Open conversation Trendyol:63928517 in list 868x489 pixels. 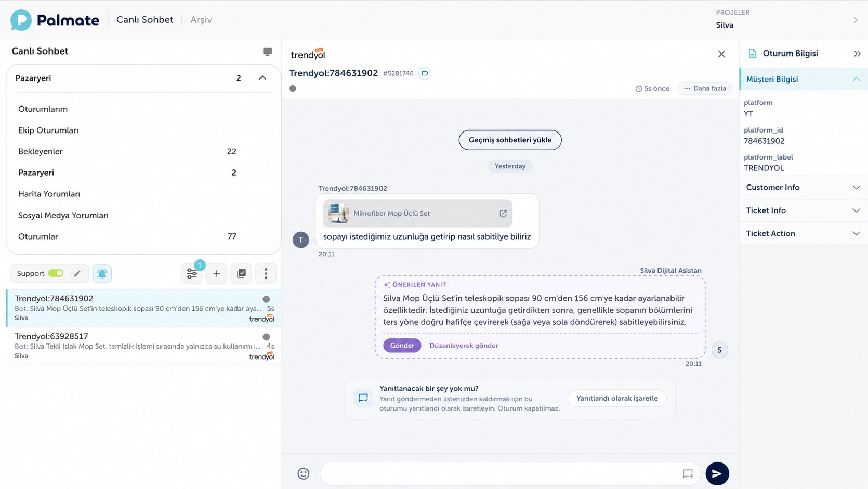143,346
